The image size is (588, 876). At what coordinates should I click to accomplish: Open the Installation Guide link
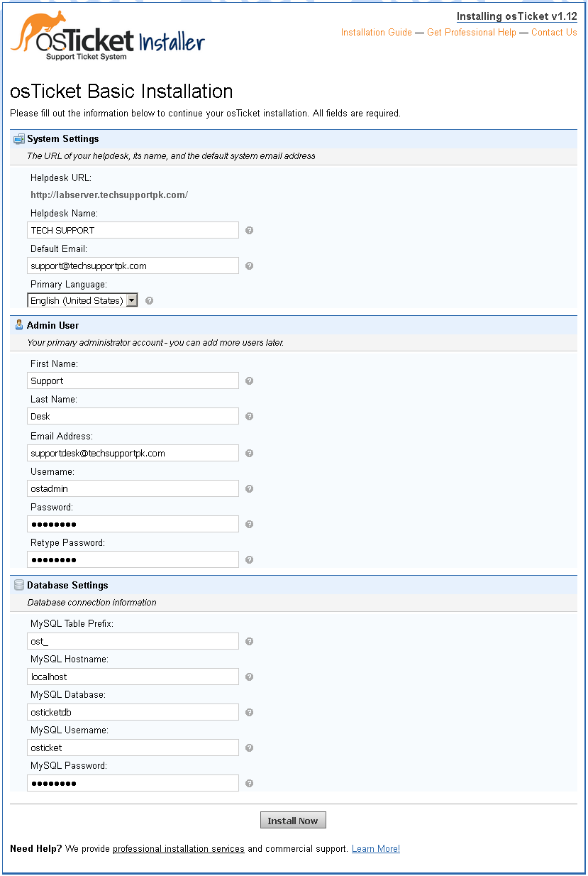[376, 33]
